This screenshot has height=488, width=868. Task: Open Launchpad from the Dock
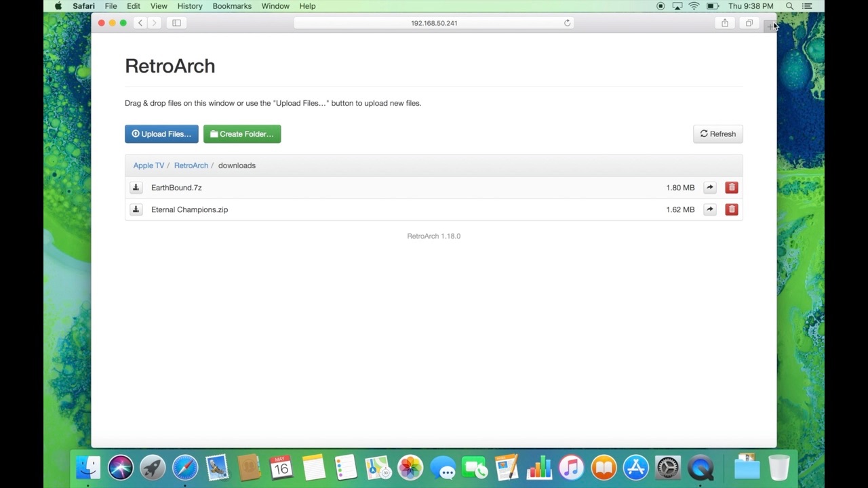click(x=153, y=467)
